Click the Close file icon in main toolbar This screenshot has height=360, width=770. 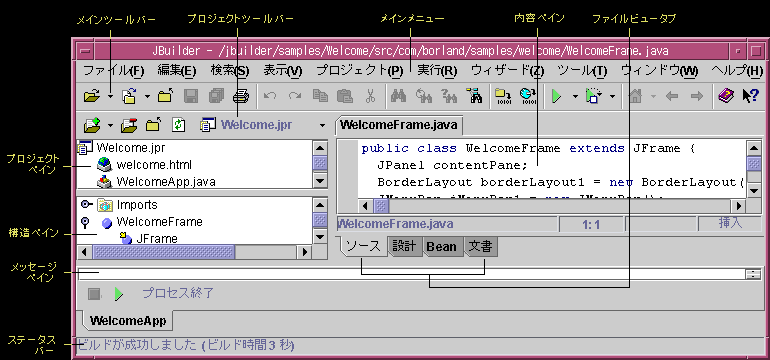(x=165, y=96)
